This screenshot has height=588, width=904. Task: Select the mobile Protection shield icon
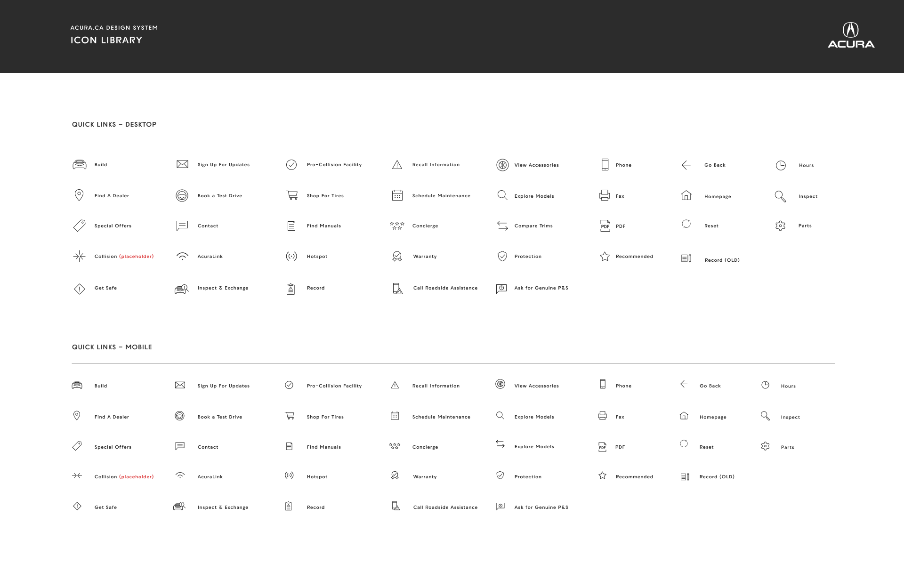[x=500, y=475]
